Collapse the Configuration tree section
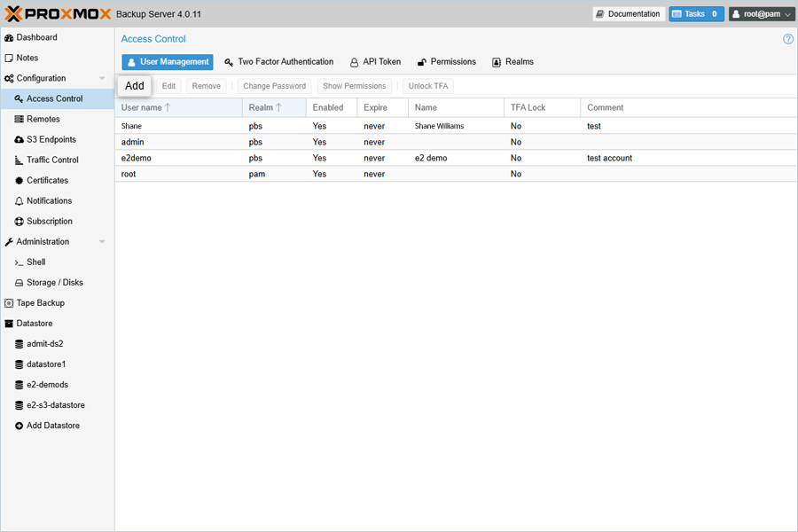Viewport: 798px width, 532px height. pos(102,78)
